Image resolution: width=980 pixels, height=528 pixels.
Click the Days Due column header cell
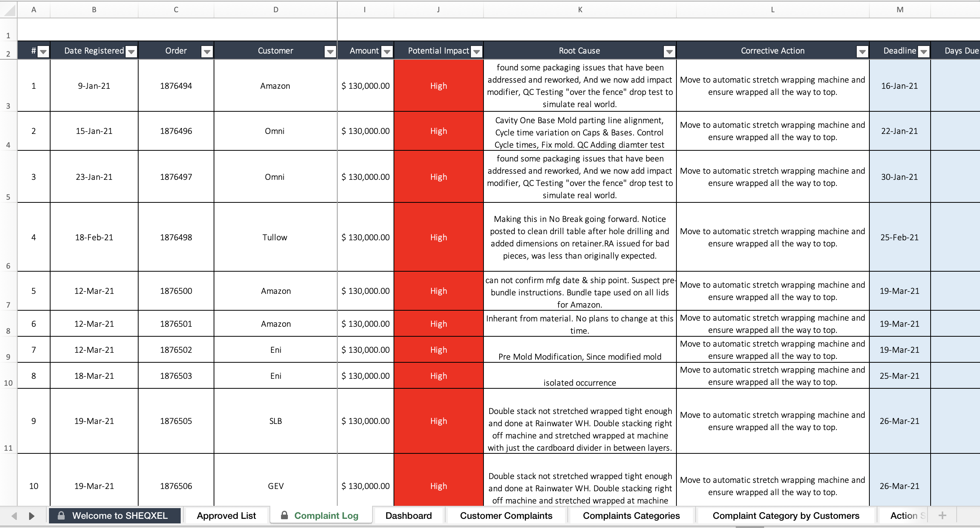pyautogui.click(x=955, y=51)
